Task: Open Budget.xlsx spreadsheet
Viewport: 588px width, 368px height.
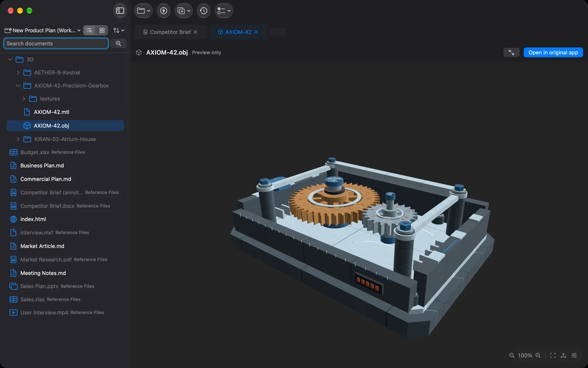Action: click(x=65, y=152)
